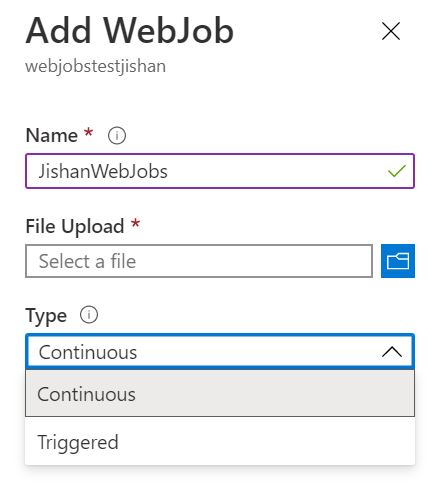
Task: Close the Add WebJob panel
Action: point(391,31)
